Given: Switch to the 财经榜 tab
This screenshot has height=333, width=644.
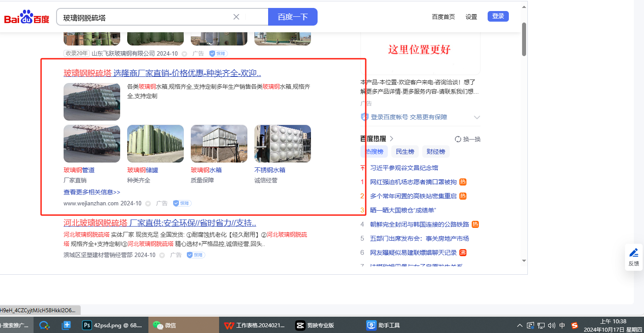Looking at the screenshot, I should (436, 152).
